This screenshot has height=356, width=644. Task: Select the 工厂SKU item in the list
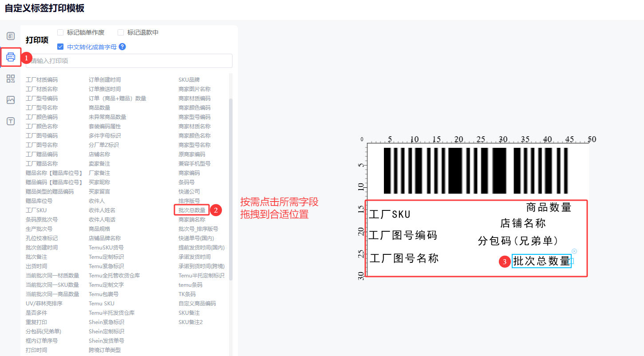36,210
